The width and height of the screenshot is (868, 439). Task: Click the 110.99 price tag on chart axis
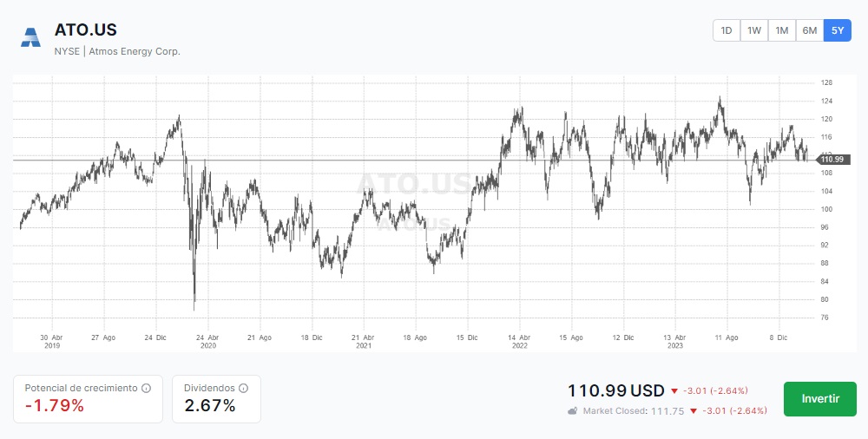833,160
